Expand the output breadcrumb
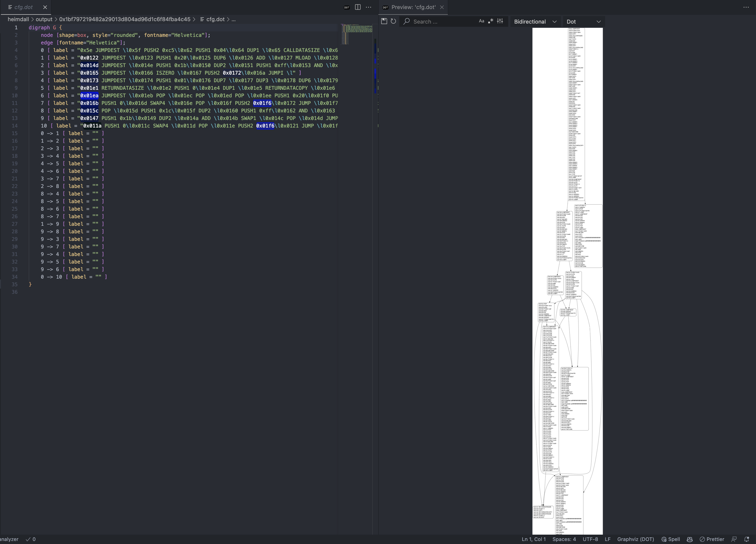This screenshot has height=544, width=756. pos(43,19)
